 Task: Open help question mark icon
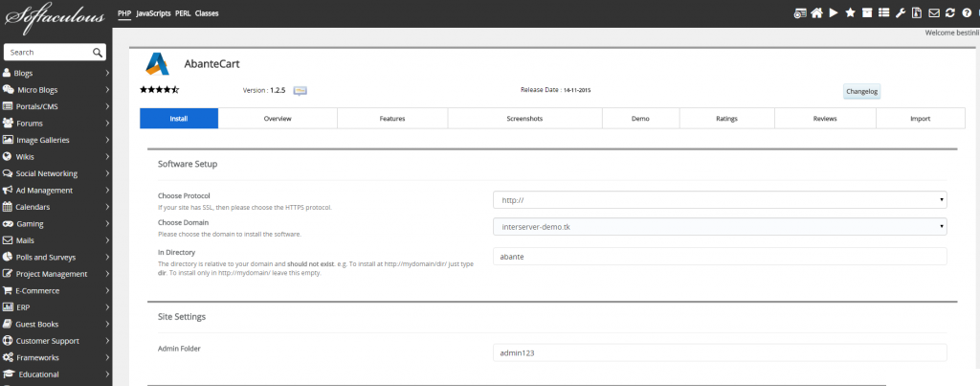(x=967, y=13)
